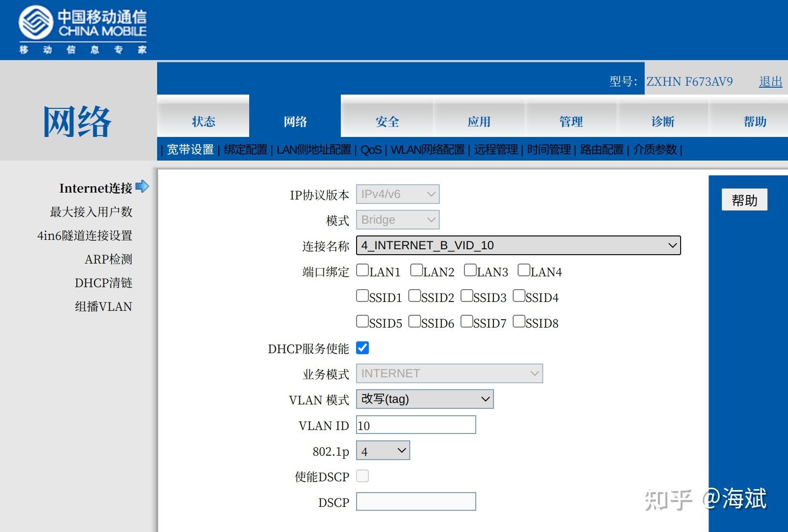Viewport: 788px width, 532px height.
Task: Open the 应用 tab
Action: [x=479, y=116]
